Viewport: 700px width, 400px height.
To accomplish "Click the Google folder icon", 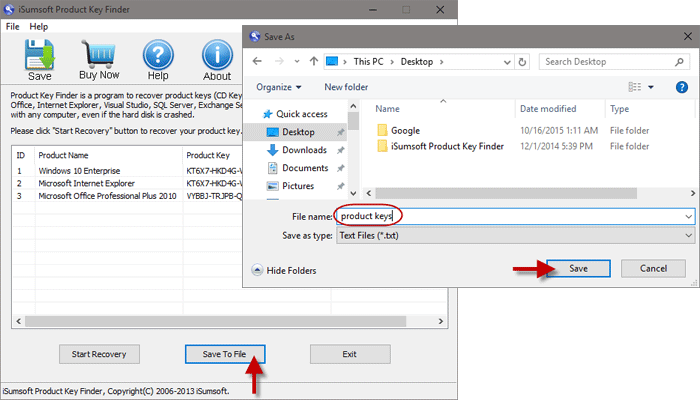I will pos(382,130).
